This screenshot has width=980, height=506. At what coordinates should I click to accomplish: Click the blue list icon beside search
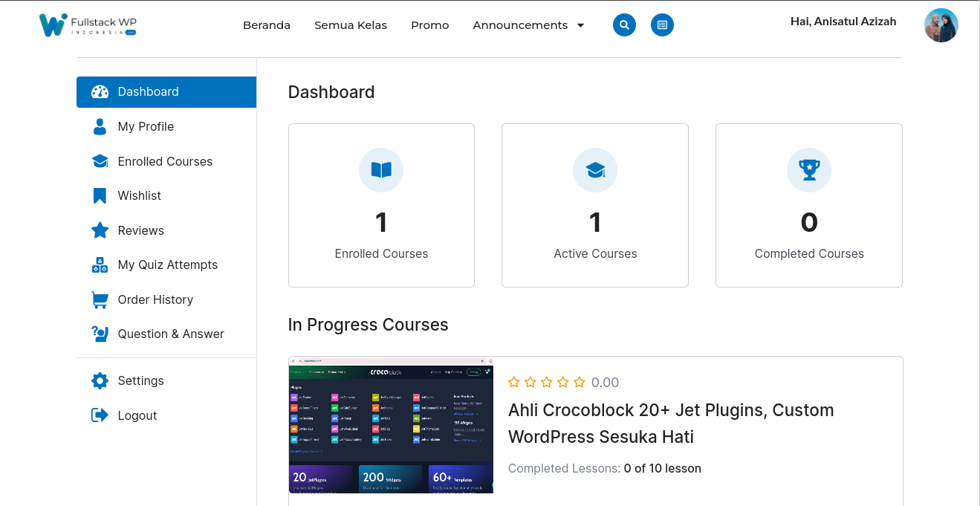[x=662, y=25]
